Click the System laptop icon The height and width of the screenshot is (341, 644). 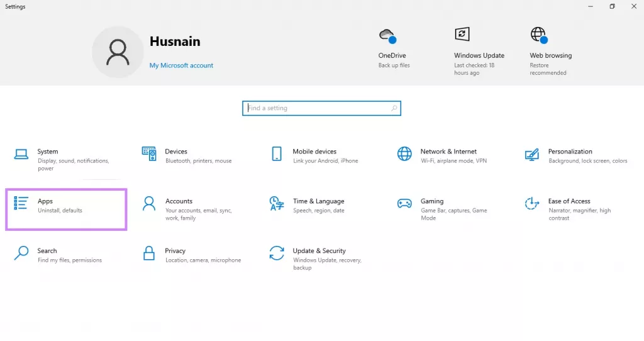[x=21, y=154]
